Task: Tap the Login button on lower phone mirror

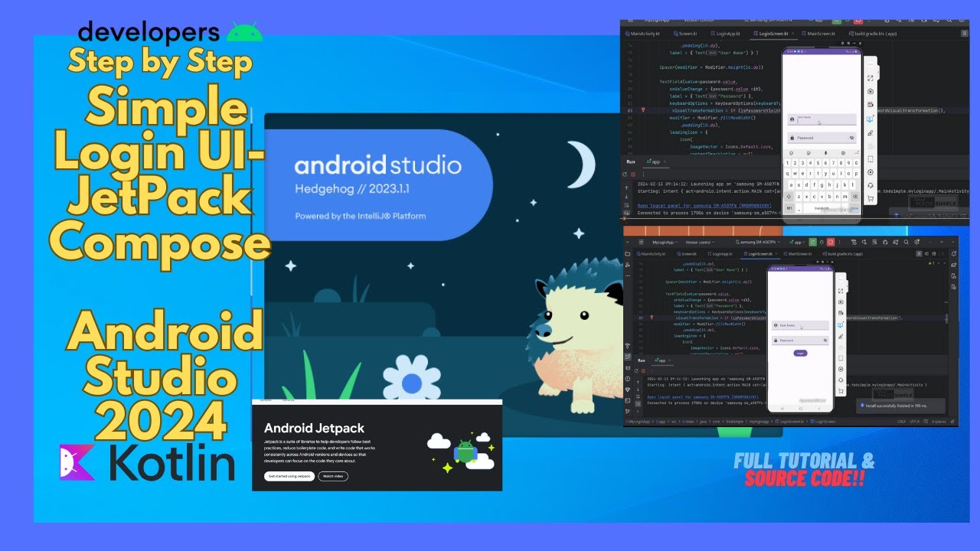Action: point(801,354)
